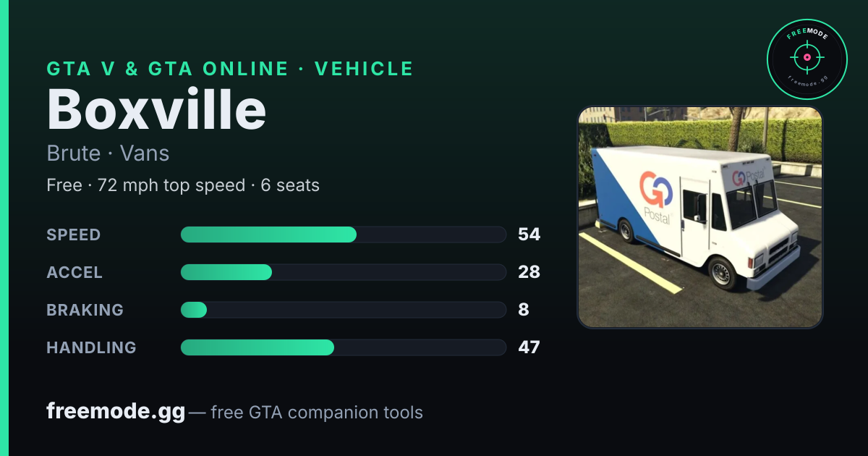The height and width of the screenshot is (456, 868).
Task: Click the Accel stat progress bar
Action: pyautogui.click(x=343, y=272)
